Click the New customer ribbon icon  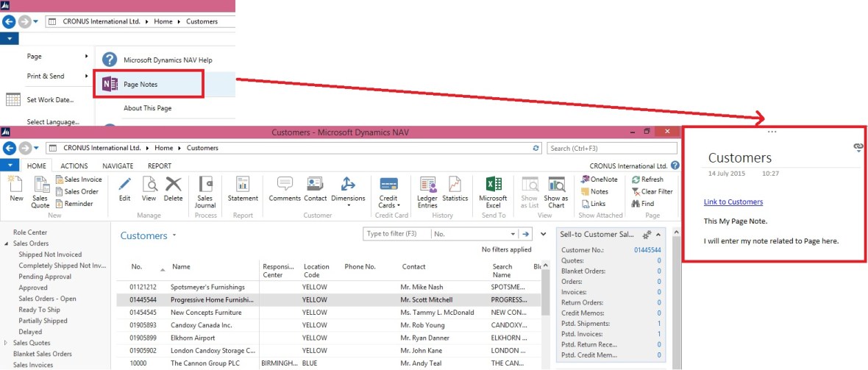pyautogui.click(x=17, y=189)
